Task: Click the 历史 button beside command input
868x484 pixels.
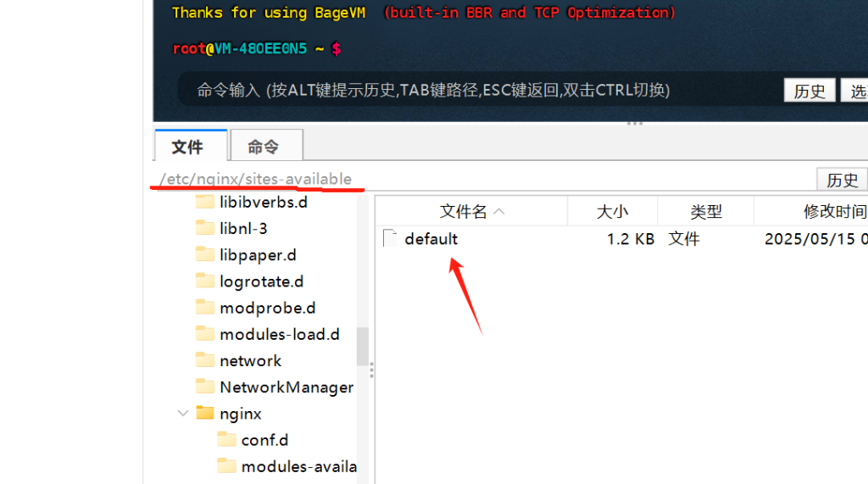Action: click(810, 90)
